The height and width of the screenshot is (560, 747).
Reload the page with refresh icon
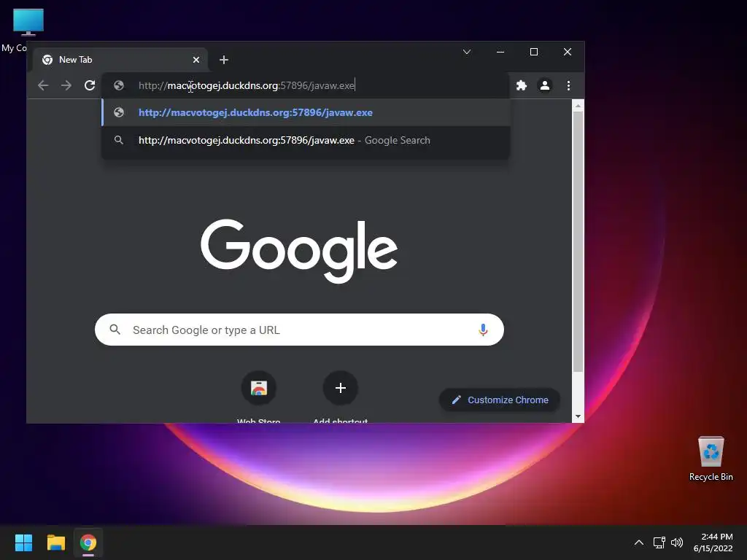(x=90, y=85)
